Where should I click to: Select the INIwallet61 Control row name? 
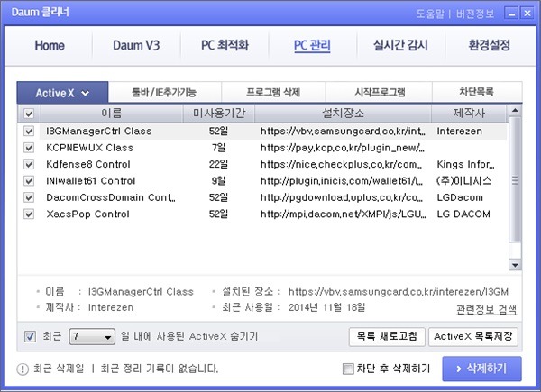(x=91, y=181)
